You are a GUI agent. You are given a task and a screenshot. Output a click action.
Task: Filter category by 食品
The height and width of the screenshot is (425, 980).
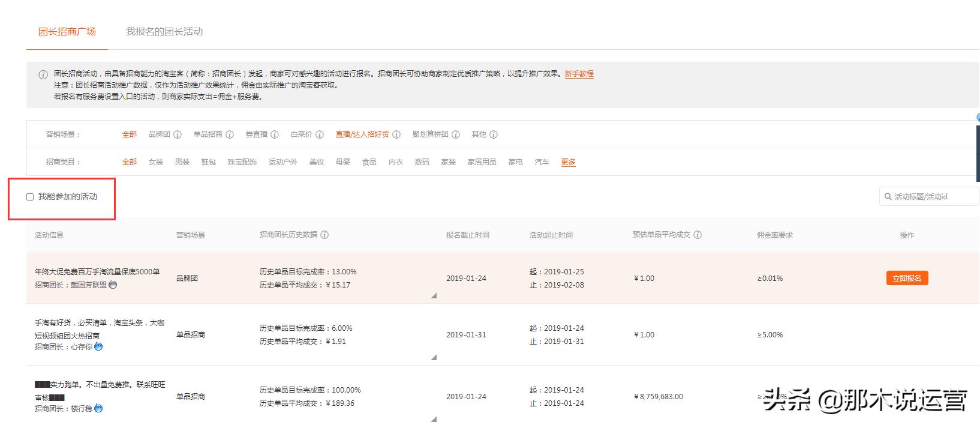(x=369, y=162)
